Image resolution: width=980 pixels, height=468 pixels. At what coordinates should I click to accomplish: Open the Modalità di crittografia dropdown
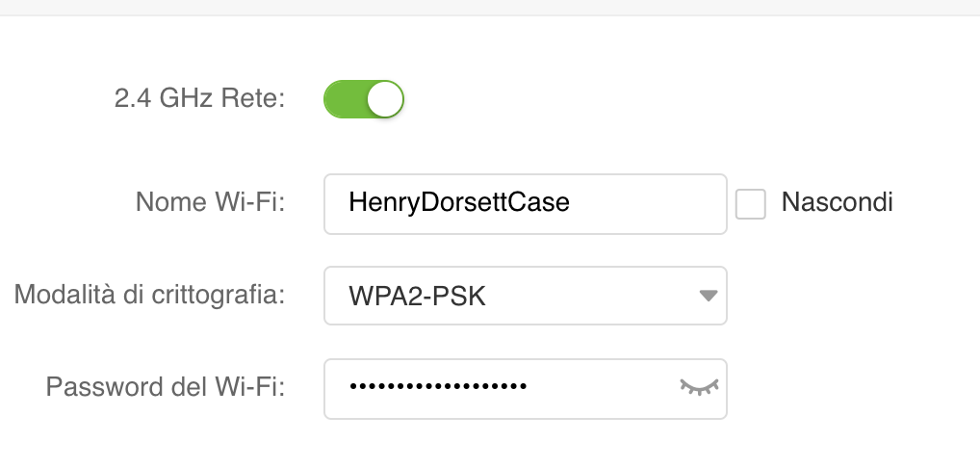tap(525, 296)
